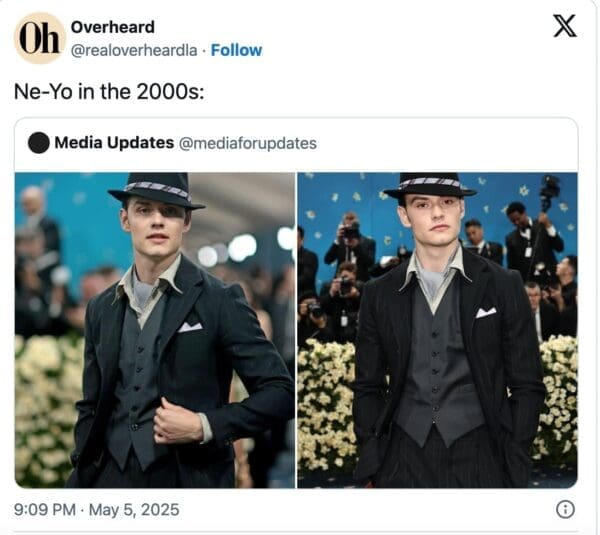Click the pocket square in the left photo
Viewport: 600px width, 535px height.
(x=190, y=326)
